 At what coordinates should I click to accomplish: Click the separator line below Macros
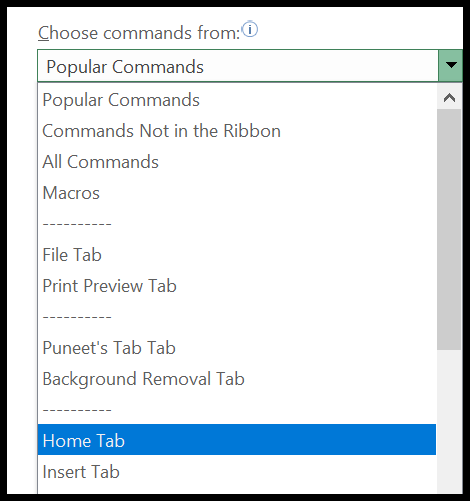[x=237, y=224]
